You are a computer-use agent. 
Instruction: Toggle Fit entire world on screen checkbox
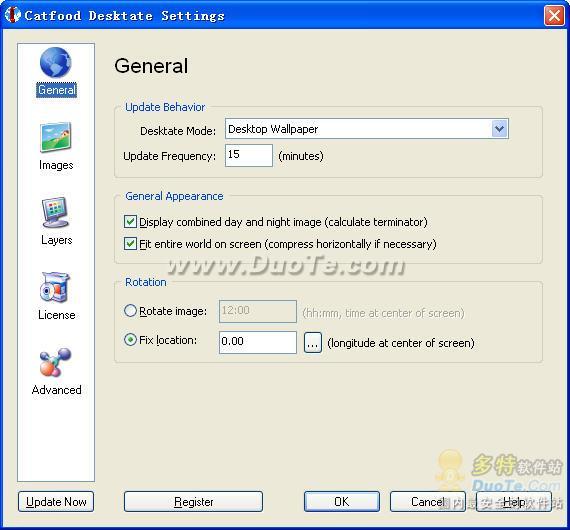[130, 243]
